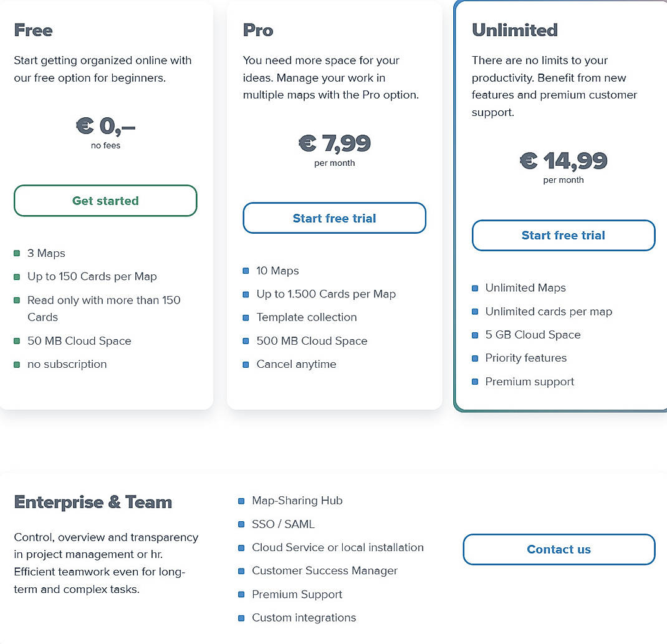
Task: Click the Enterprise & Team heading
Action: click(x=92, y=502)
